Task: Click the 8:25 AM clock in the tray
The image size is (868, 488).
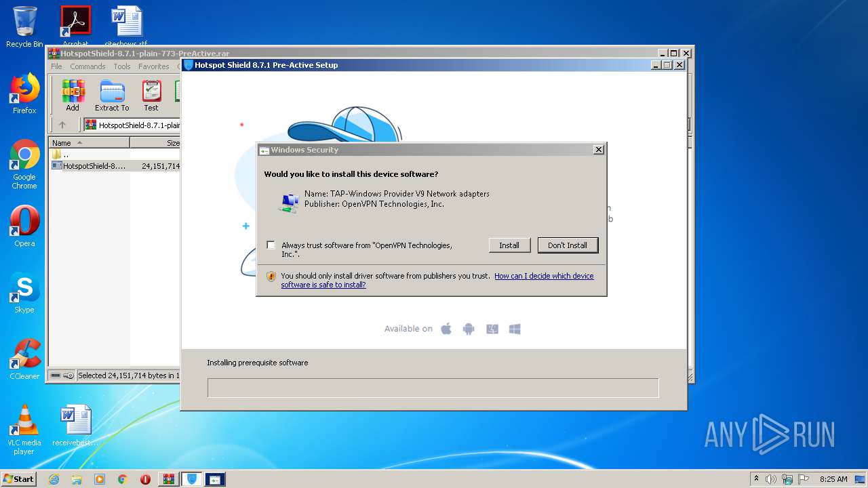Action: (x=833, y=479)
